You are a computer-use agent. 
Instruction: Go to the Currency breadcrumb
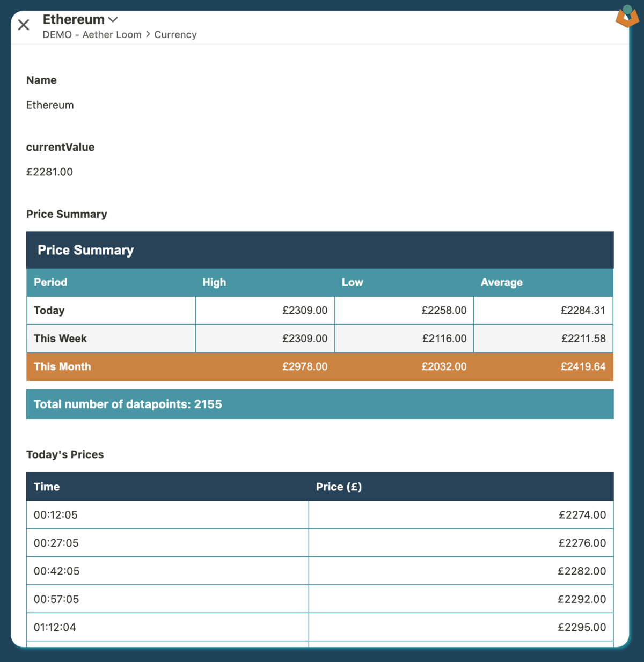[175, 35]
